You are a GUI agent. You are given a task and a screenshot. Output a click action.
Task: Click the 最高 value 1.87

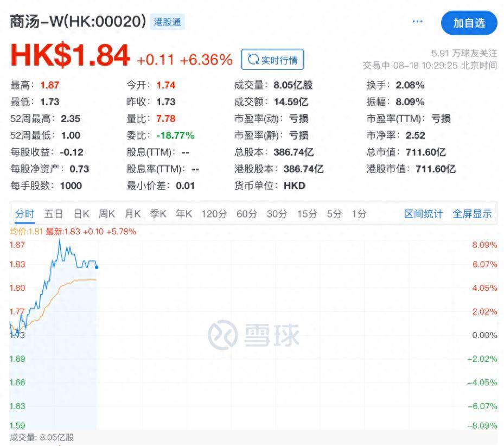coord(50,85)
